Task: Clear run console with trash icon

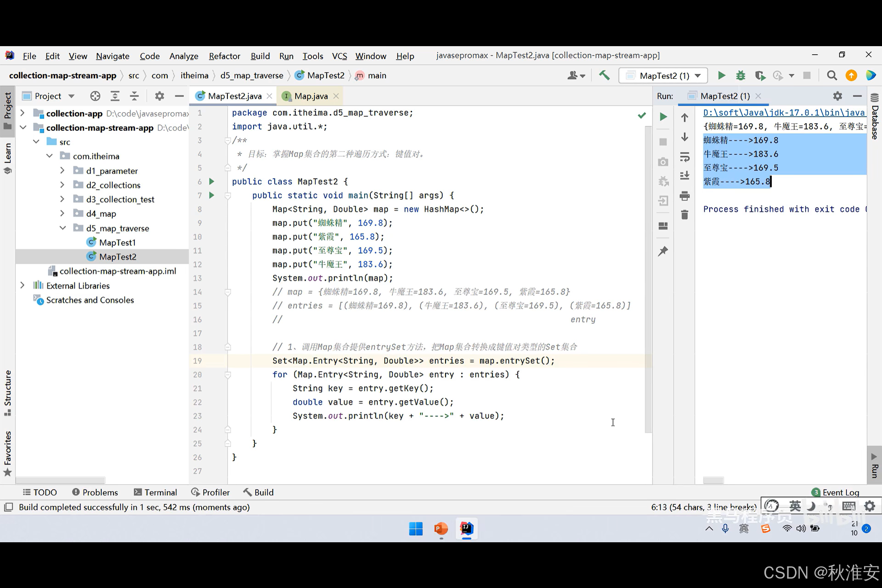Action: [x=685, y=215]
